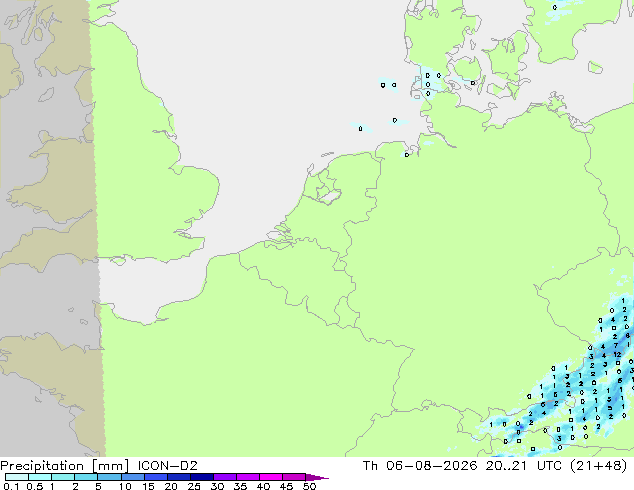Click the 0.5–1 mm legend color swatch
This screenshot has height=490, width=634.
point(40,477)
